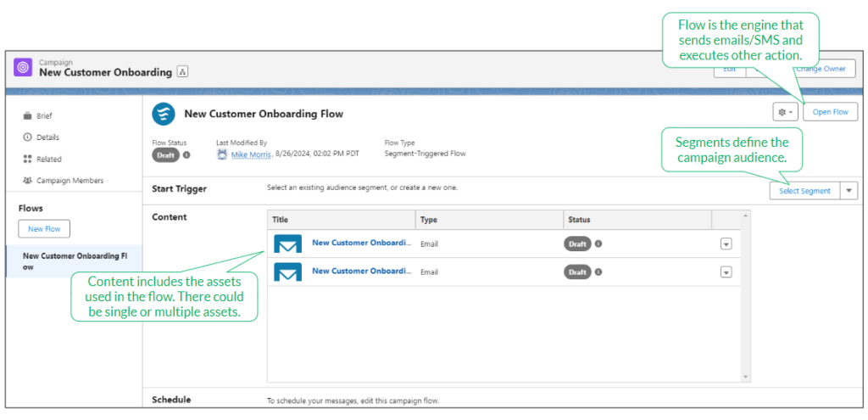The height and width of the screenshot is (420, 868).
Task: Click the New Flow button
Action: [x=44, y=229]
